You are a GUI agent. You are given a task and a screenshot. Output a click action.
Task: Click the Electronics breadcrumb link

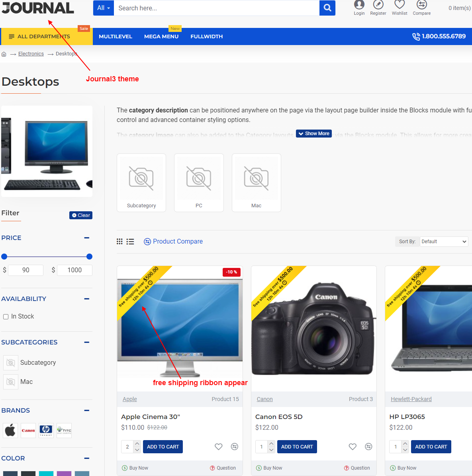[x=31, y=54]
